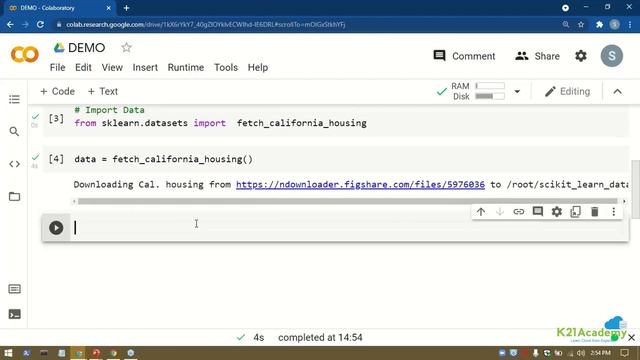Open notebook settings gear
The image size is (640, 360).
581,56
